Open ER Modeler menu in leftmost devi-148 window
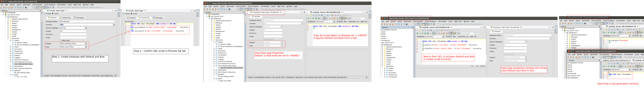The width and height of the screenshot is (644, 92). coord(62,5)
